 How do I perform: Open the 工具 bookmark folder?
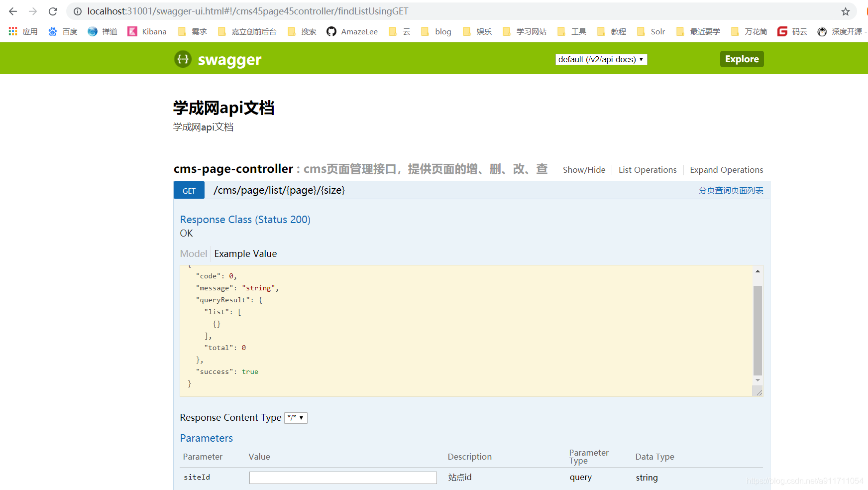(572, 31)
